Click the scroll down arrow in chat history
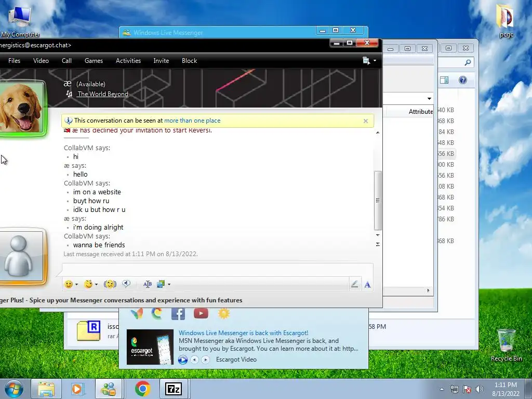Screen dimensions: 532x399 pos(378,235)
